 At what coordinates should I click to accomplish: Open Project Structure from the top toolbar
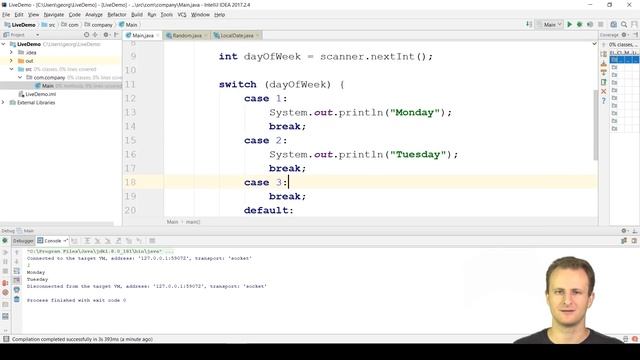click(613, 24)
